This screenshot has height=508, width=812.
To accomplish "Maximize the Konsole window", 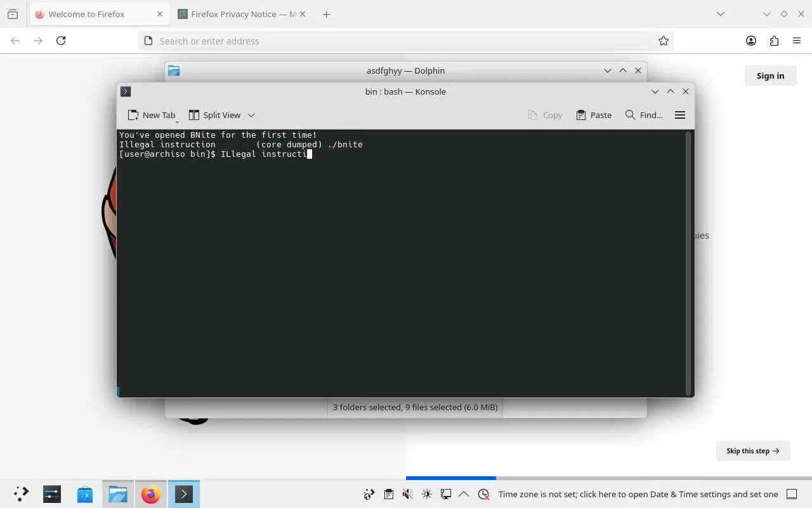I will tap(671, 91).
